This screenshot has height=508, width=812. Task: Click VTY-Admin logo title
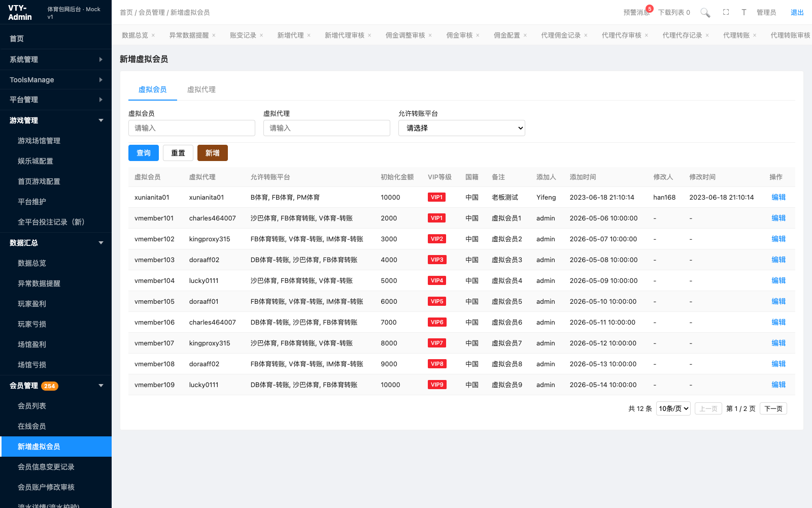(20, 12)
